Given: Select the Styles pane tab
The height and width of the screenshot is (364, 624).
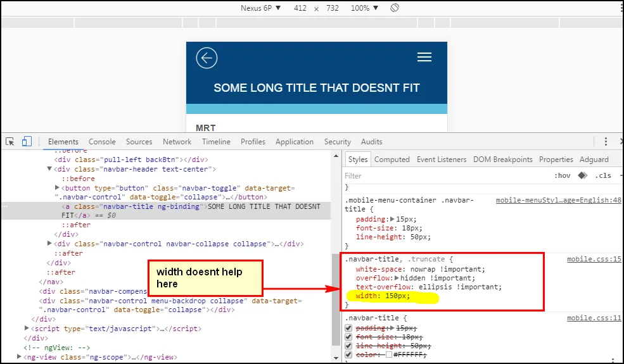Looking at the screenshot, I should 358,159.
